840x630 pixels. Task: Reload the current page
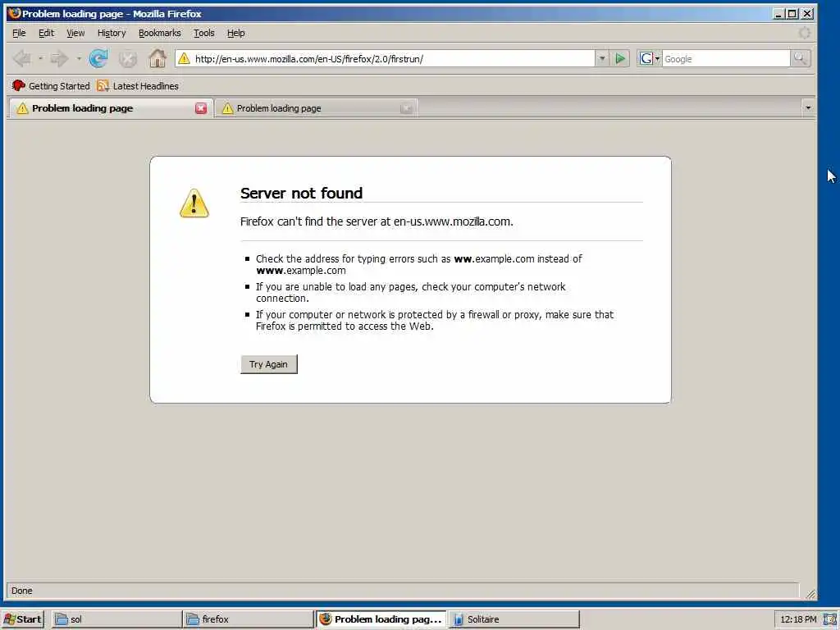98,58
